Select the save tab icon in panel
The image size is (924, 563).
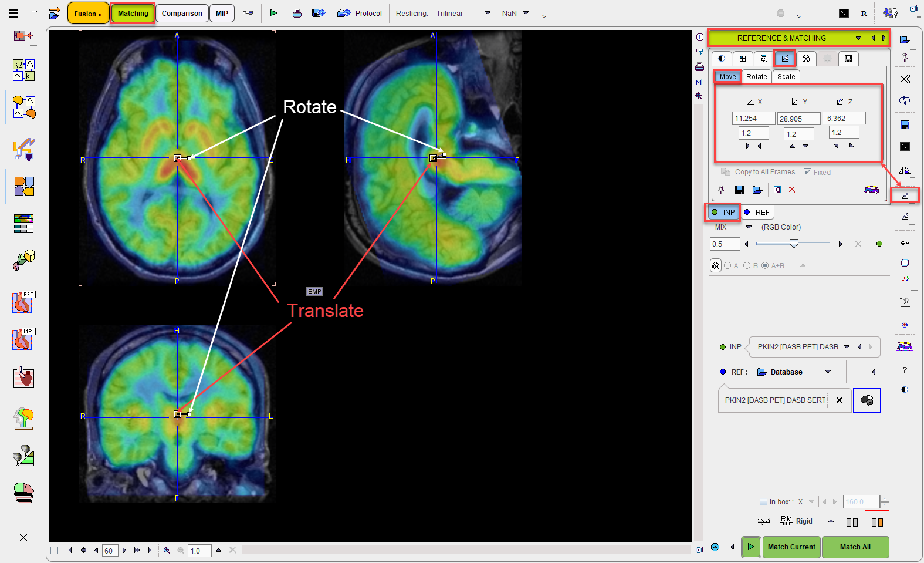(x=848, y=58)
